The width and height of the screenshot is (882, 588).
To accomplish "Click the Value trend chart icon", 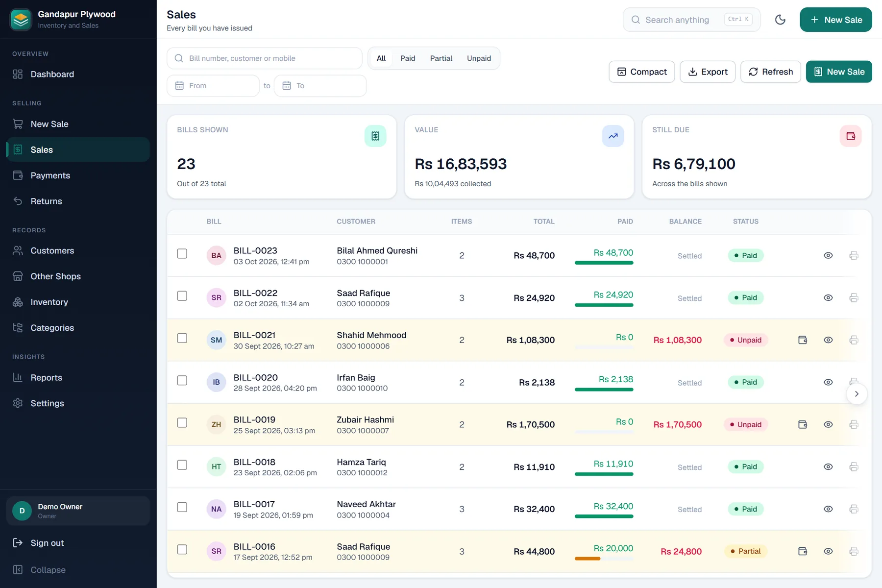I will coord(613,136).
